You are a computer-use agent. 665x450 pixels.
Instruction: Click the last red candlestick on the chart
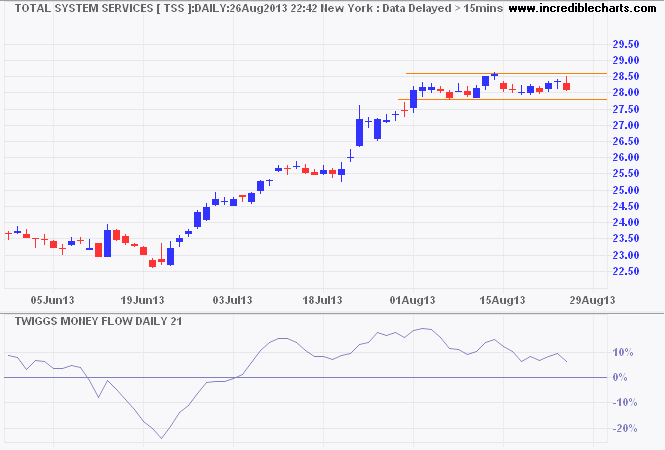tap(567, 84)
